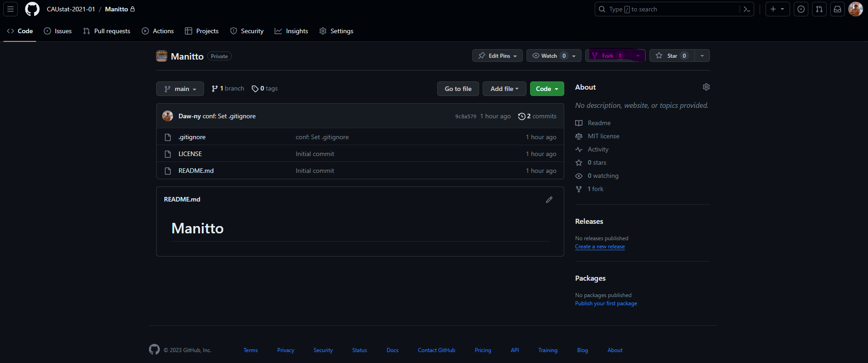Open the notifications inbox icon
Screen dimensions: 868x363
837,9
